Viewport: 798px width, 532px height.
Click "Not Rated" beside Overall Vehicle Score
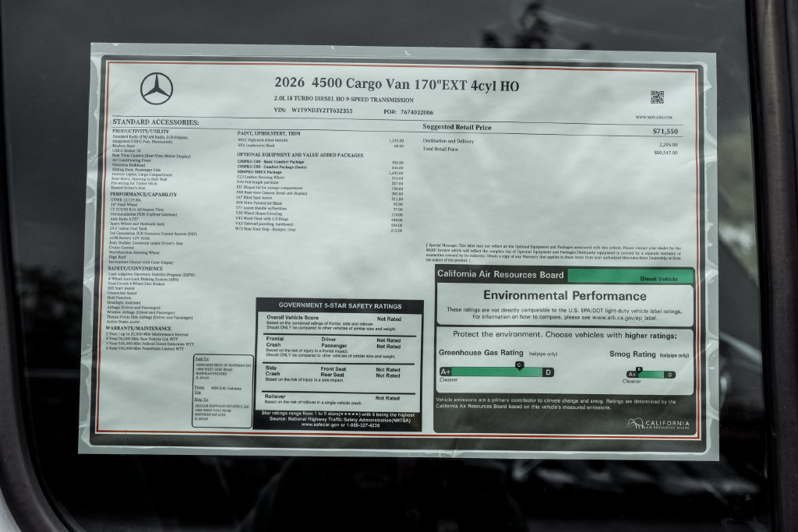coord(389,319)
